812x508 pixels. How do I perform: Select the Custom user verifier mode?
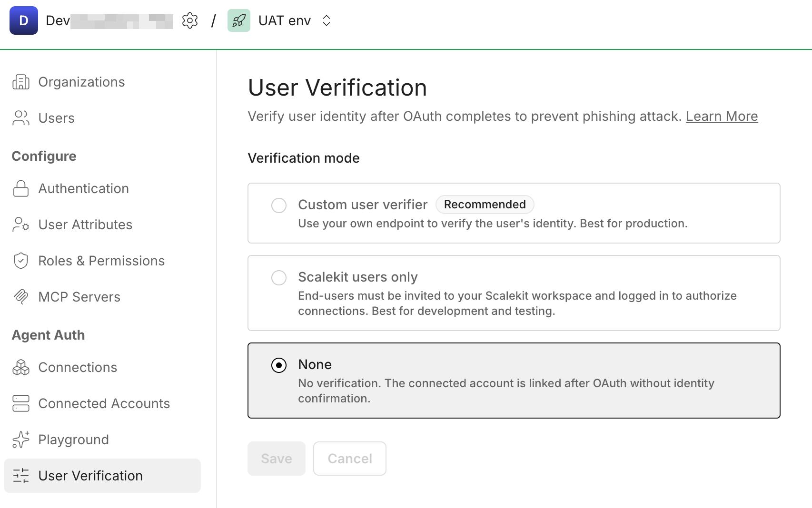[x=278, y=205]
